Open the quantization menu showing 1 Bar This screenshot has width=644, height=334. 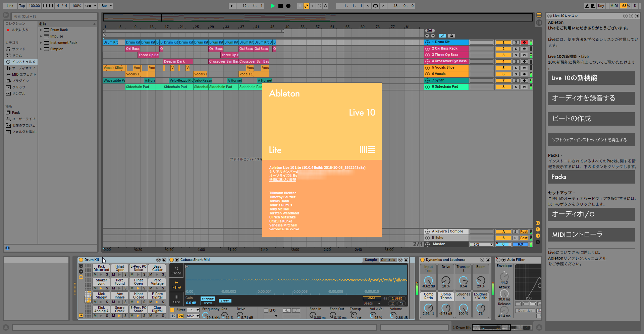(x=105, y=6)
